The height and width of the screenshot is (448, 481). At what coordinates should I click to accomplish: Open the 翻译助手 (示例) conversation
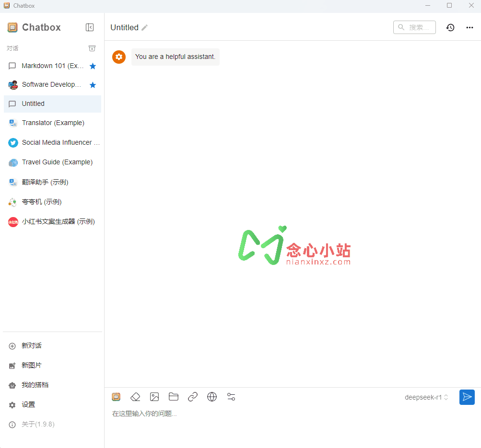(52, 183)
